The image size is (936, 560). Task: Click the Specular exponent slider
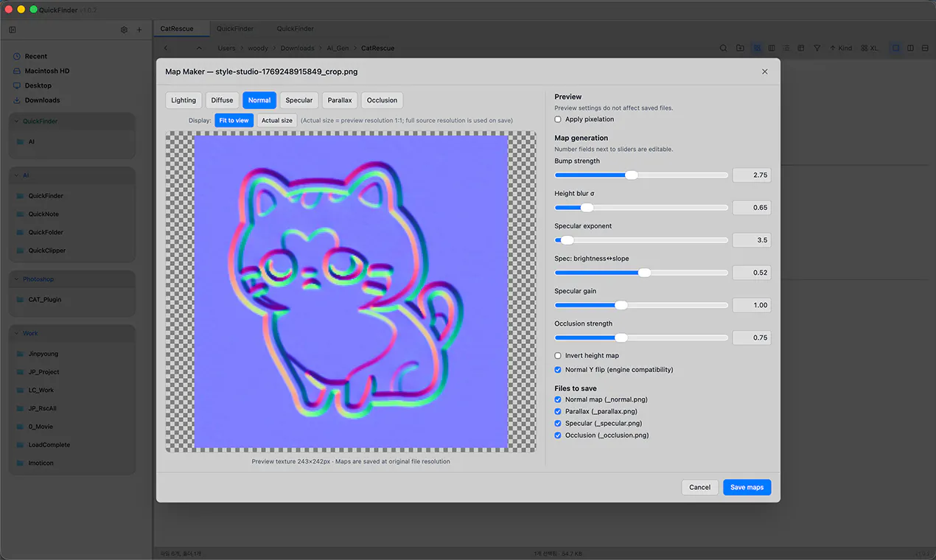click(x=641, y=240)
